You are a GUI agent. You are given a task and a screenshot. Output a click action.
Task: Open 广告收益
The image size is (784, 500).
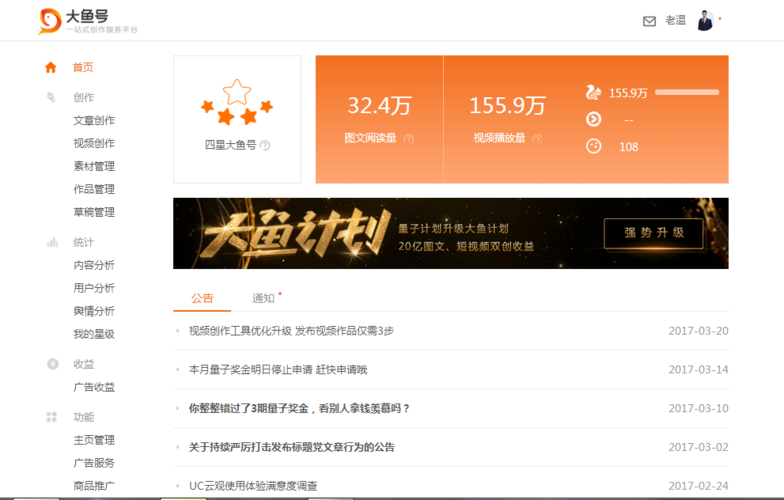tap(94, 387)
